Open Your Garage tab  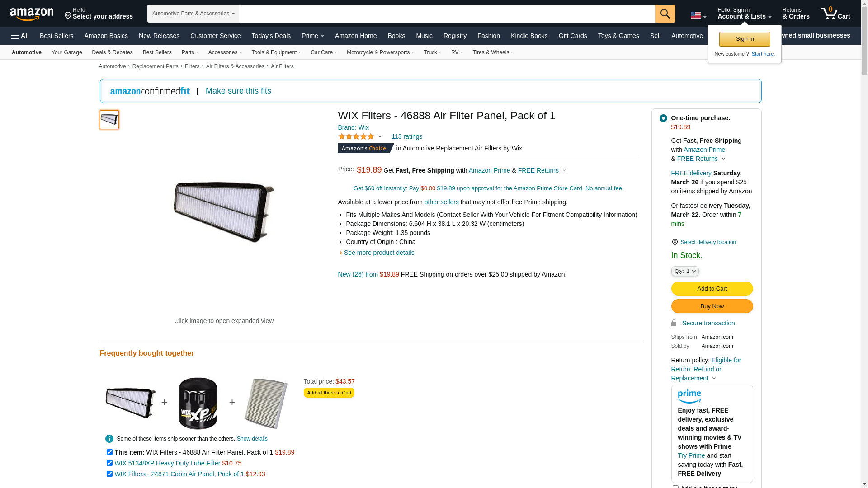(67, 52)
